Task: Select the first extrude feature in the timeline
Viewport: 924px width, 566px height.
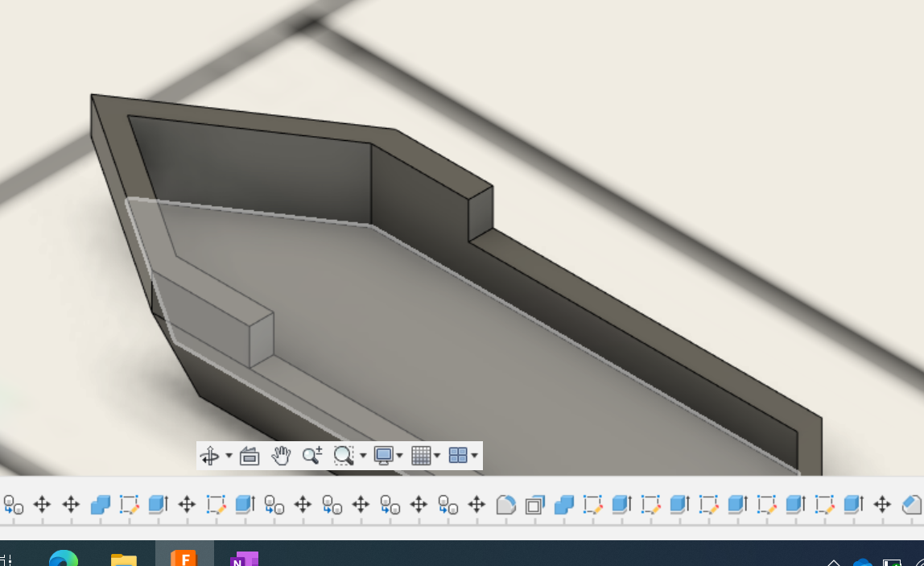Action: [x=158, y=505]
